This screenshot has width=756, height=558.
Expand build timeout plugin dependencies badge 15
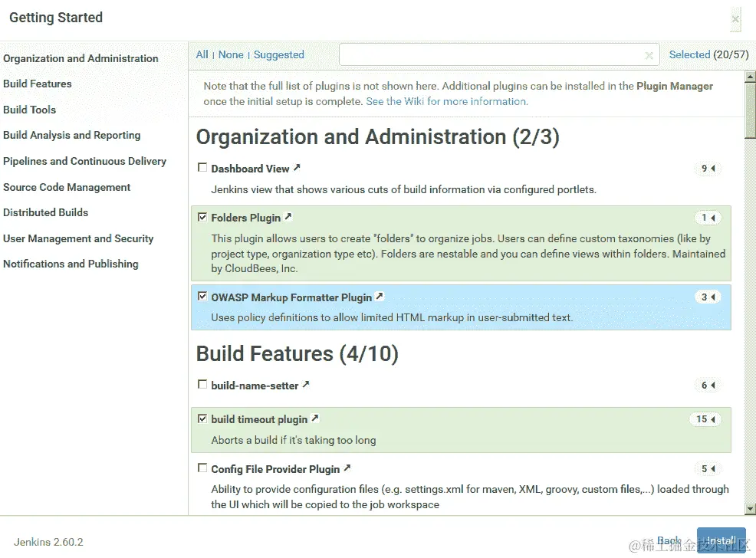pos(705,419)
